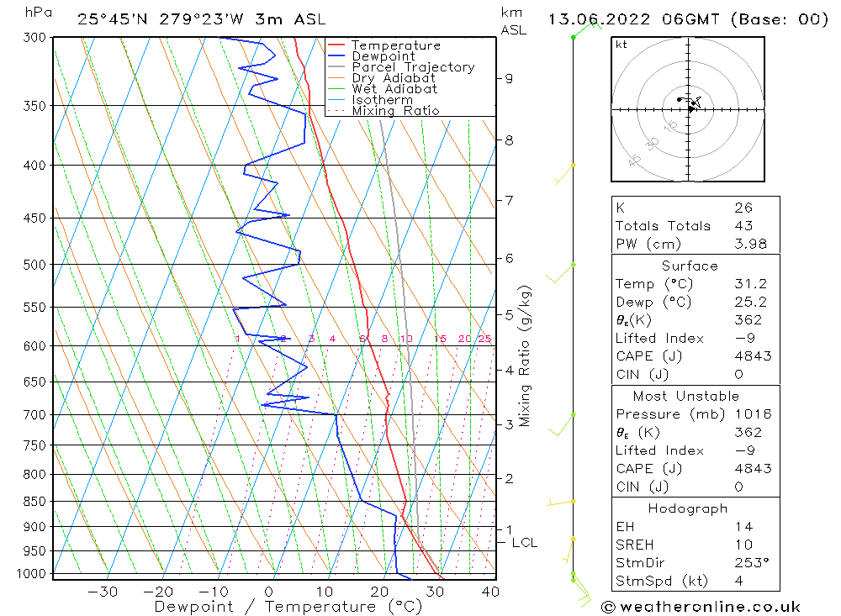The width and height of the screenshot is (841, 616).
Task: Click the 40 temperature axis label
Action: (x=491, y=592)
